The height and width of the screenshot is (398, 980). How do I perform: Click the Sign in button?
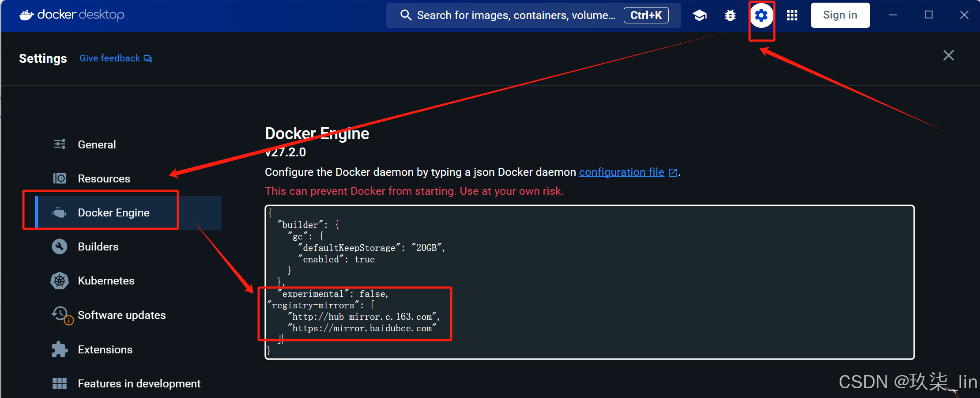point(840,15)
